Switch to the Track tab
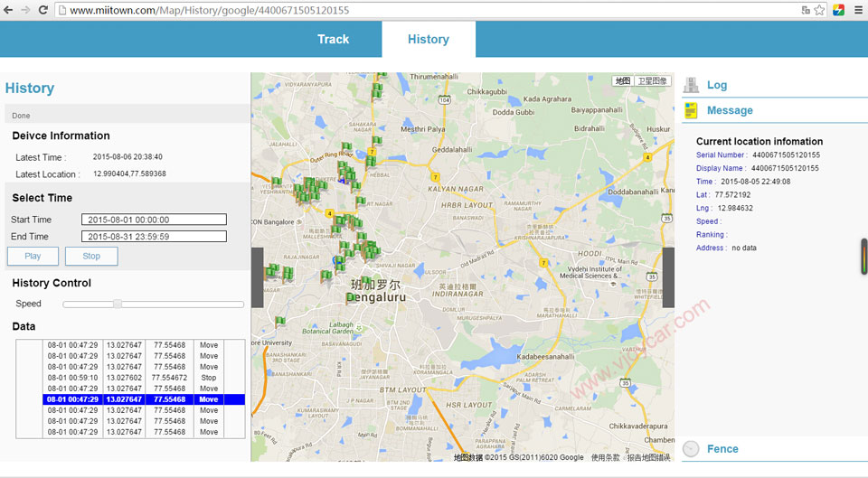 pos(334,39)
